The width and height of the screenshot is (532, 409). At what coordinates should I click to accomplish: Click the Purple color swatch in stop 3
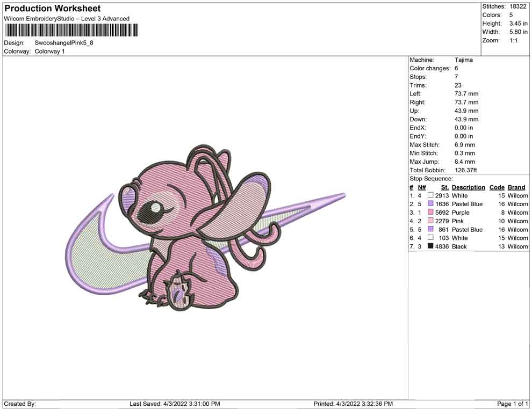[430, 212]
